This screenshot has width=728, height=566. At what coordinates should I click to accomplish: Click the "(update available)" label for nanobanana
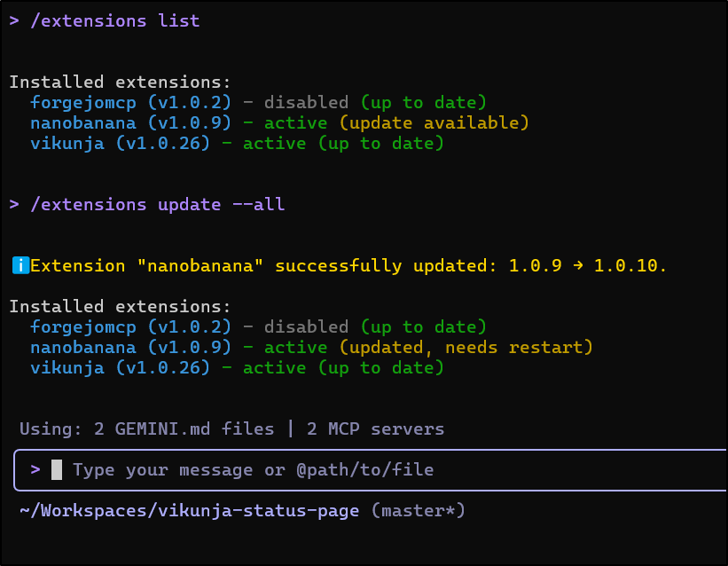click(434, 122)
